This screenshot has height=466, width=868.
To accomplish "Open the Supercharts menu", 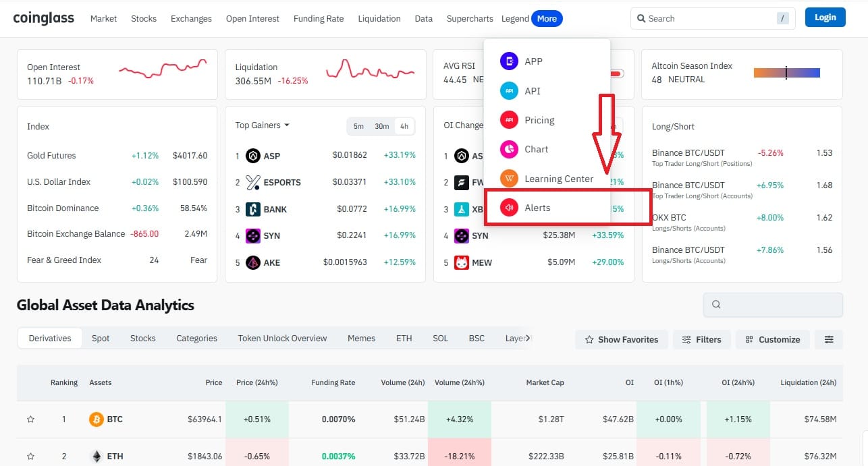I will (x=470, y=19).
